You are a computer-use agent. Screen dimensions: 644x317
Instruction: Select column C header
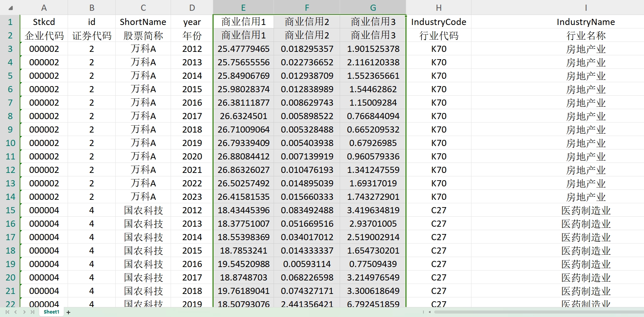pos(143,8)
